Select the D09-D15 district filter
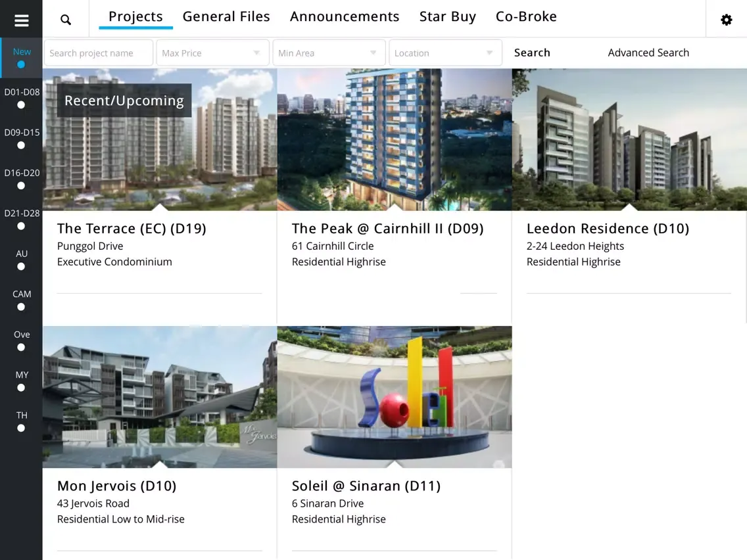Screen dimensions: 747x560 (x=22, y=139)
